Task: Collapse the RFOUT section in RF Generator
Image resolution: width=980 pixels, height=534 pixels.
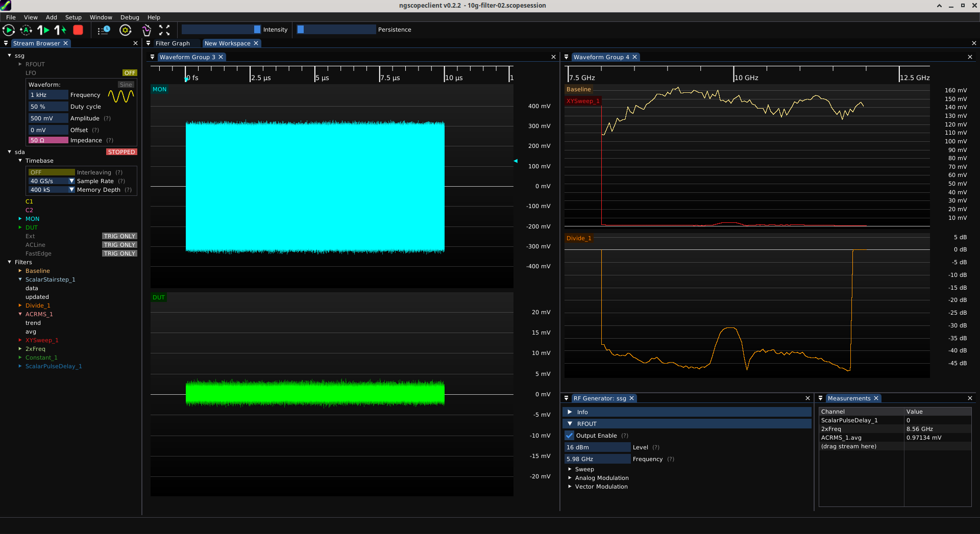Action: [x=687, y=424]
